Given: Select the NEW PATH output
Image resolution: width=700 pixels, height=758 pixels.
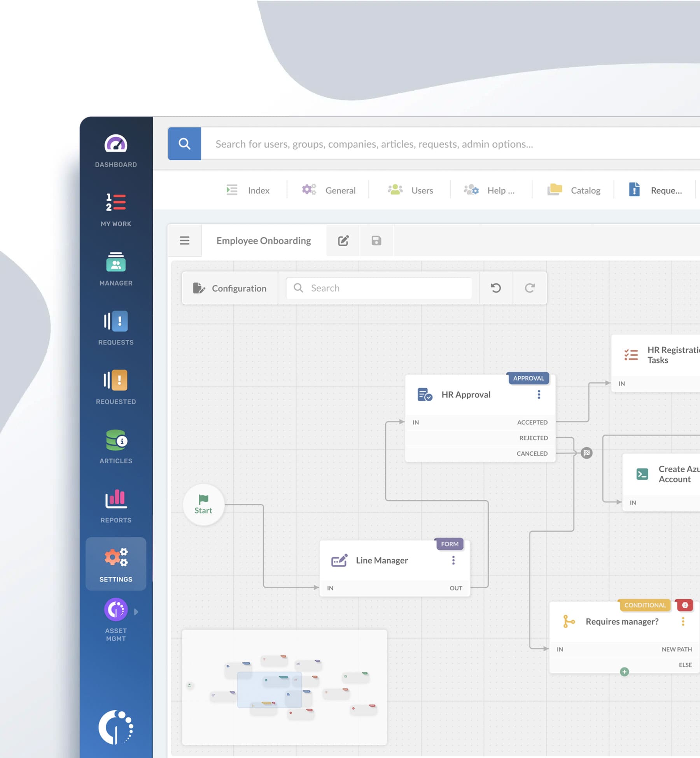Looking at the screenshot, I should click(677, 649).
